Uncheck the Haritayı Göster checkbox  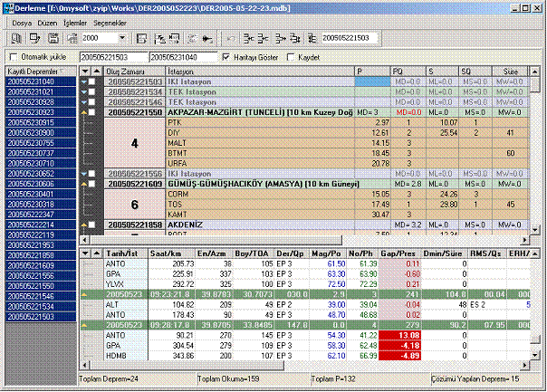226,58
